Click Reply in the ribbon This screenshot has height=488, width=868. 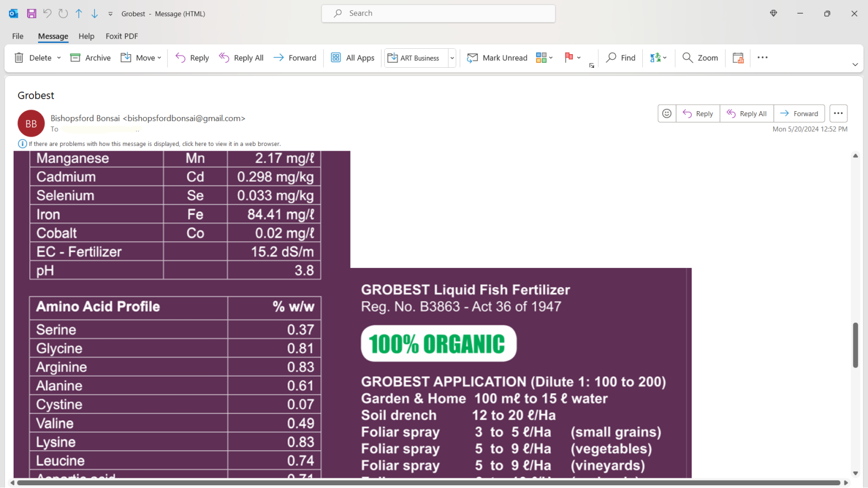click(192, 57)
